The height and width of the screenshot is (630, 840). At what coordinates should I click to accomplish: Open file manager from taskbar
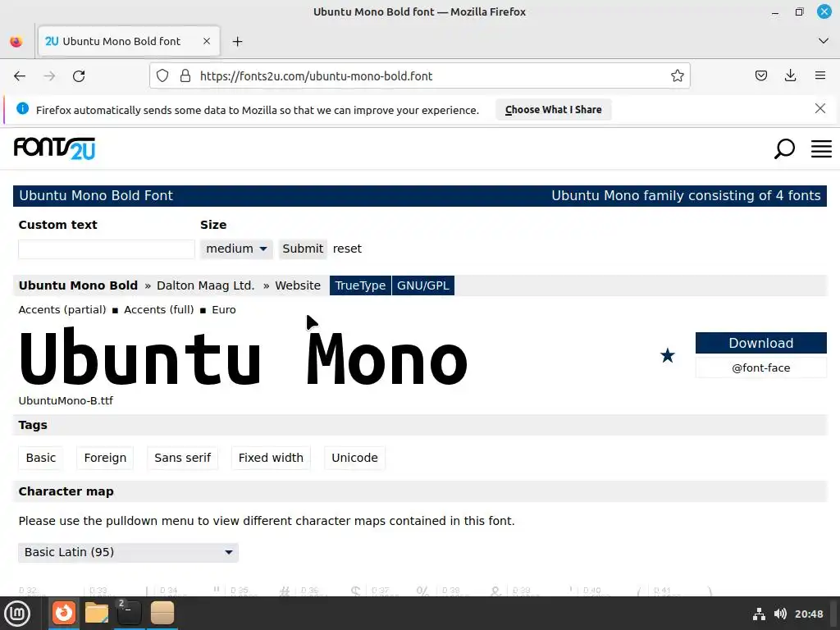tap(97, 614)
